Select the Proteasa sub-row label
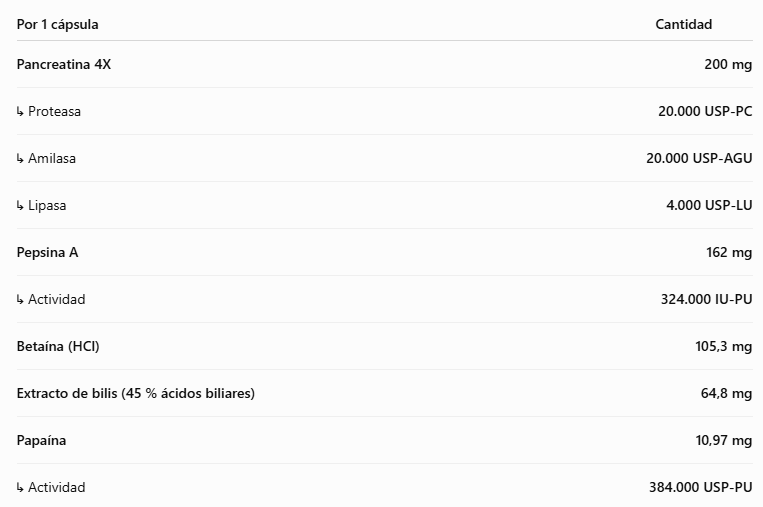763x507 pixels. tap(54, 111)
